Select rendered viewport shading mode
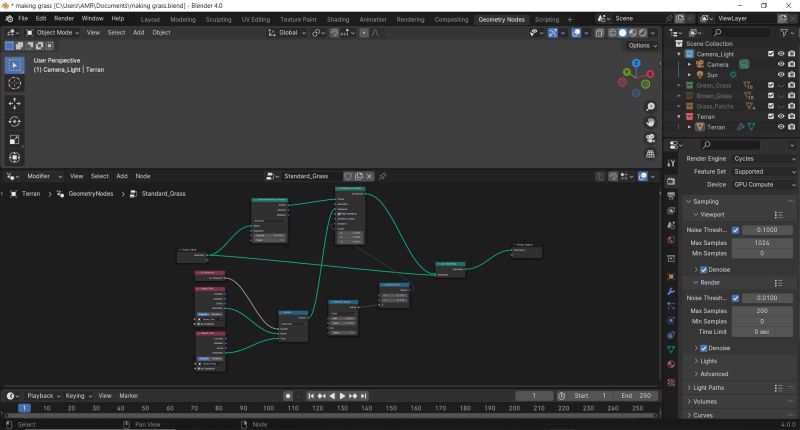This screenshot has height=430, width=800. [642, 33]
